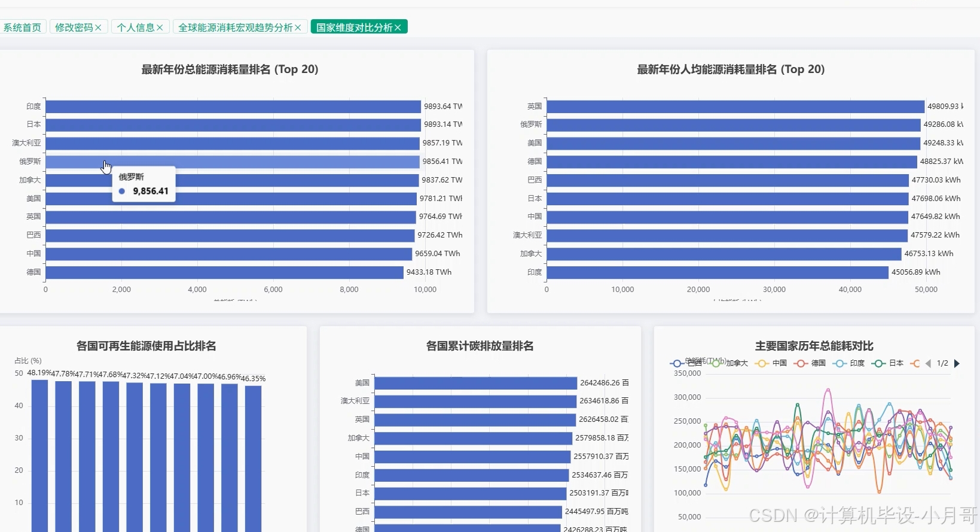Click the 美国 bar in carbon emissions ranking
Screen dimensions: 980x532
click(x=476, y=383)
